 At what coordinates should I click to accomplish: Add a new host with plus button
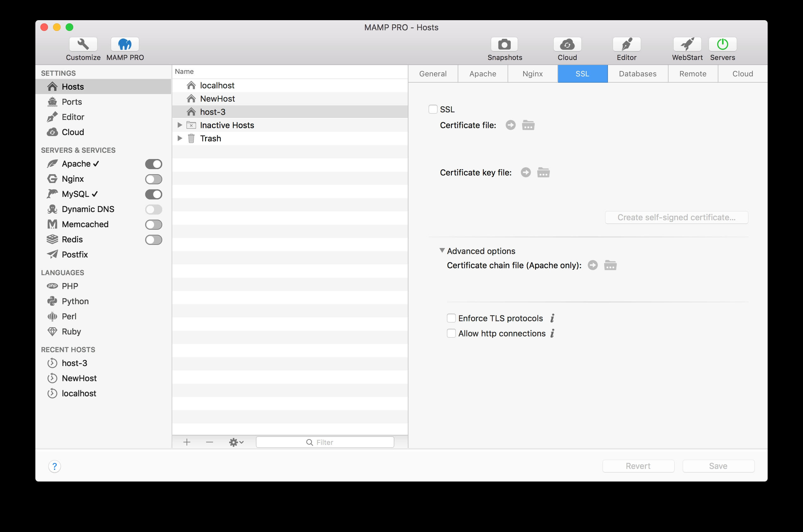(x=187, y=442)
